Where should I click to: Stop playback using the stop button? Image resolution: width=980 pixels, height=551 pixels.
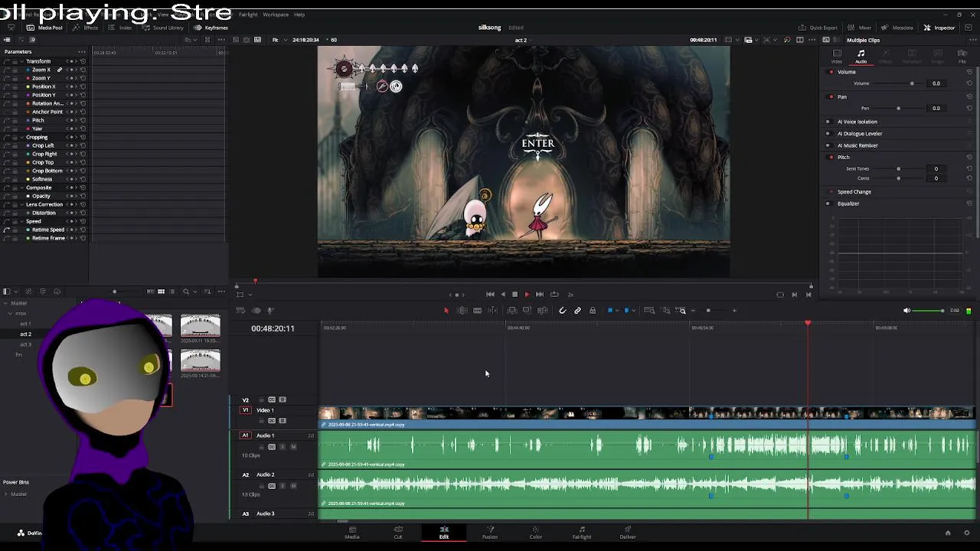514,295
